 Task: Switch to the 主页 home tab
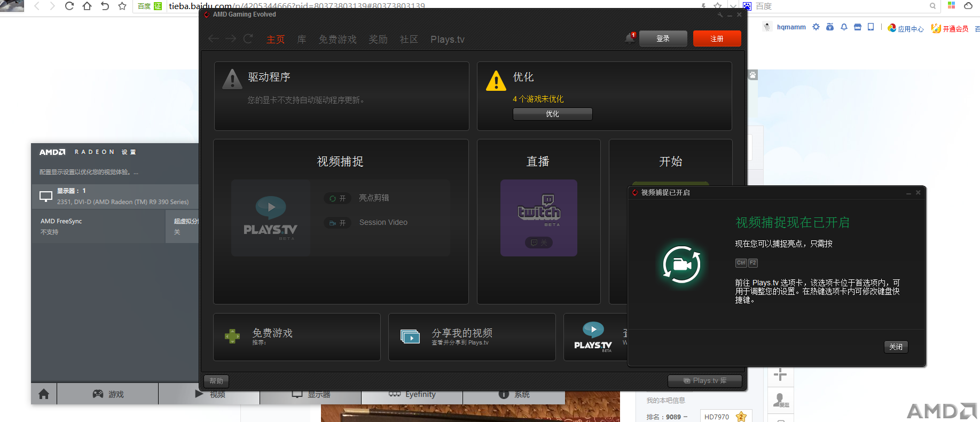[276, 40]
